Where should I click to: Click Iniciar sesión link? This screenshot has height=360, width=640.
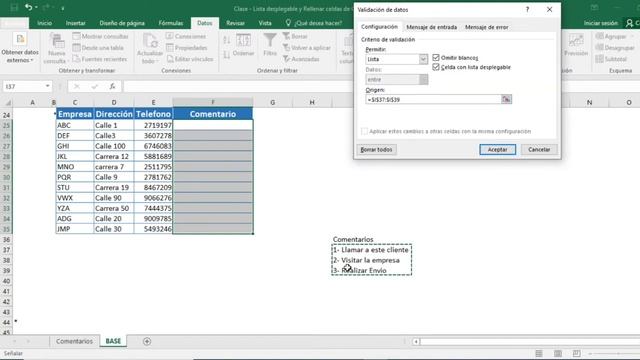point(600,23)
